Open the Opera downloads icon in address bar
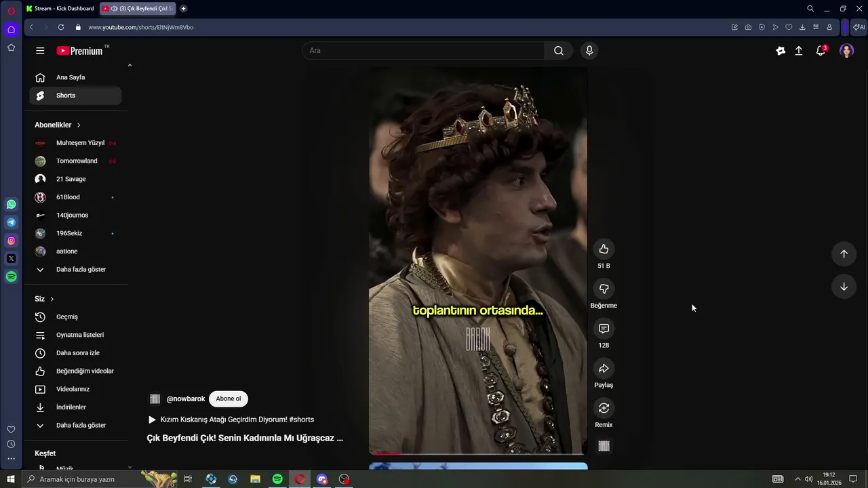Image resolution: width=868 pixels, height=488 pixels. (x=802, y=27)
